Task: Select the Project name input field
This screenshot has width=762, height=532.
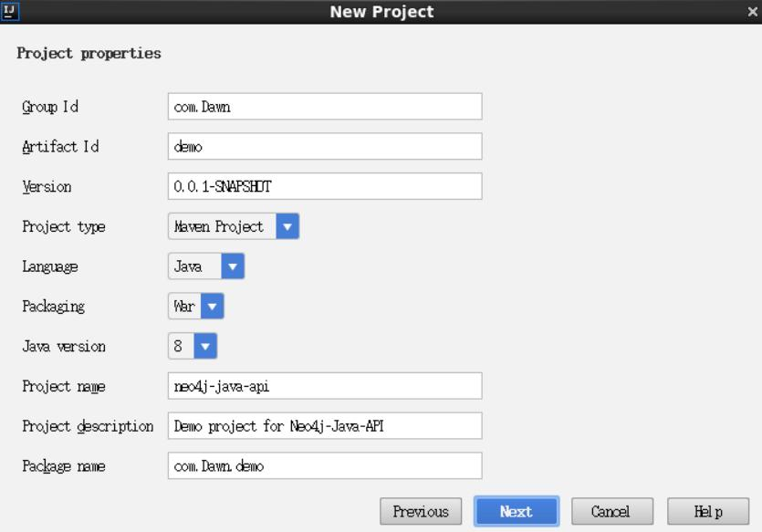Action: click(325, 386)
